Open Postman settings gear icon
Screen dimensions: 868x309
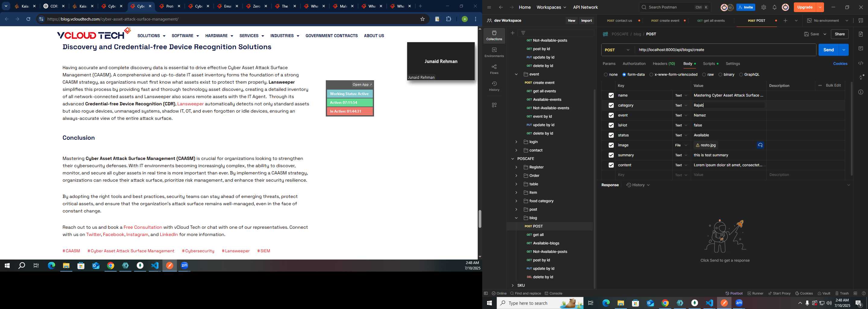pos(763,8)
